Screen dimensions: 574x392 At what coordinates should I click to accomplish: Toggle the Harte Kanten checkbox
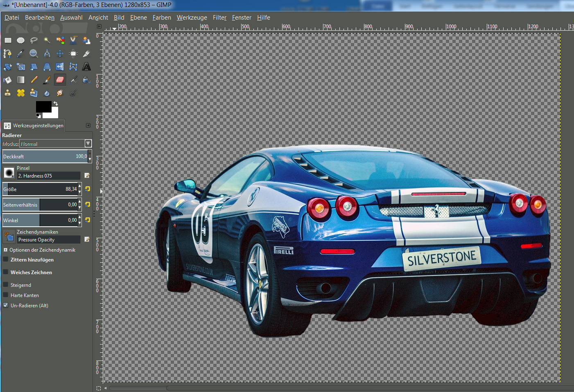(6, 295)
